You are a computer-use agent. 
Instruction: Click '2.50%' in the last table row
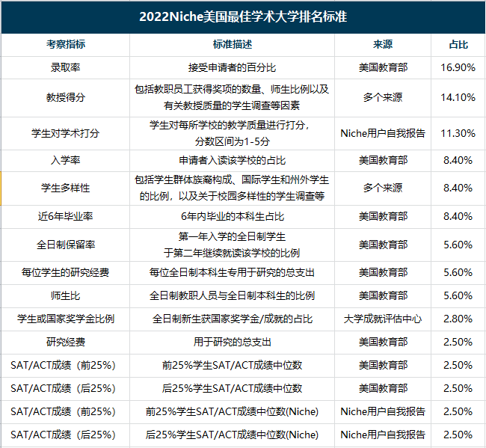point(458,435)
